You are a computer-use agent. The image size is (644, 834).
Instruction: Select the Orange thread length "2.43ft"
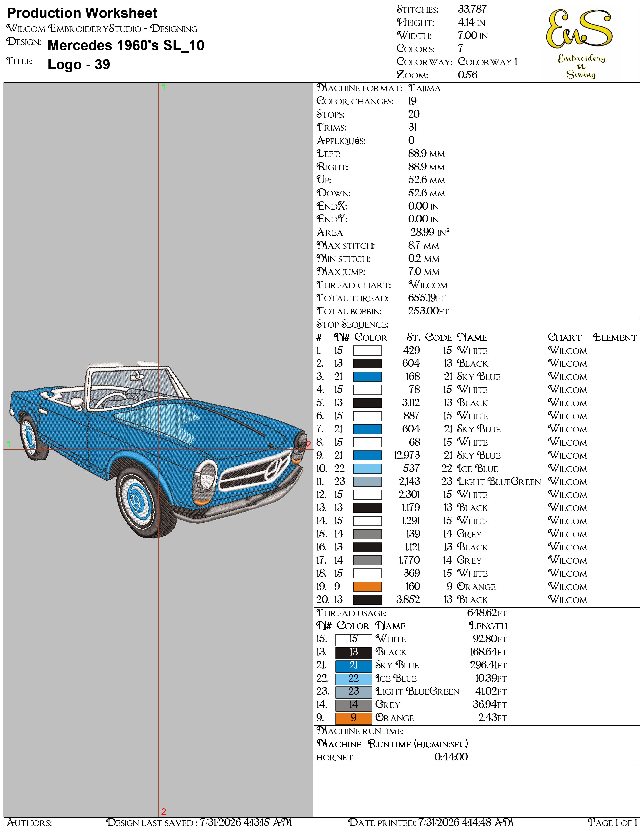click(x=492, y=718)
